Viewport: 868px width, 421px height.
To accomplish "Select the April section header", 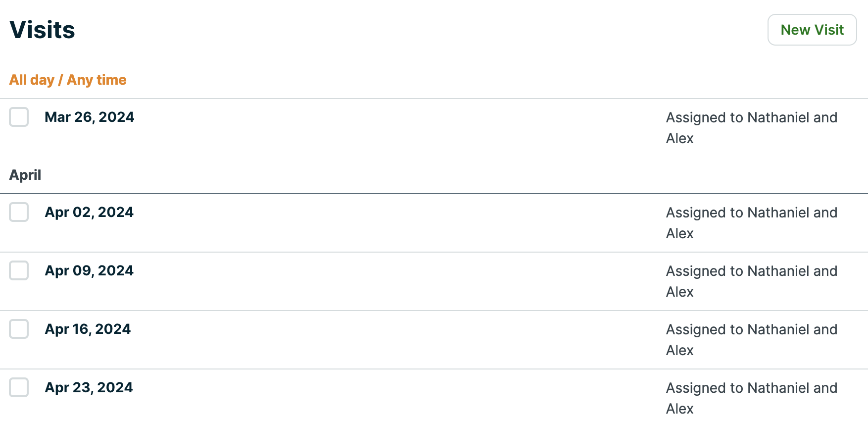I will [x=25, y=174].
